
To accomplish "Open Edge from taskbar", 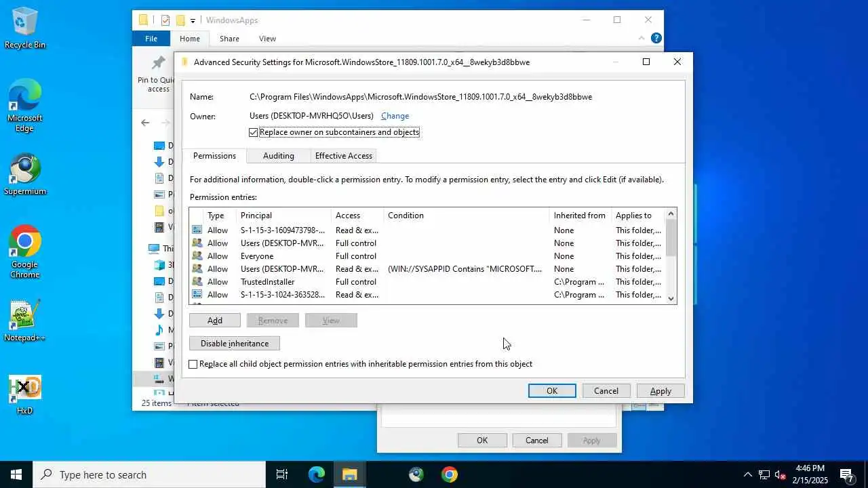I will 317,474.
